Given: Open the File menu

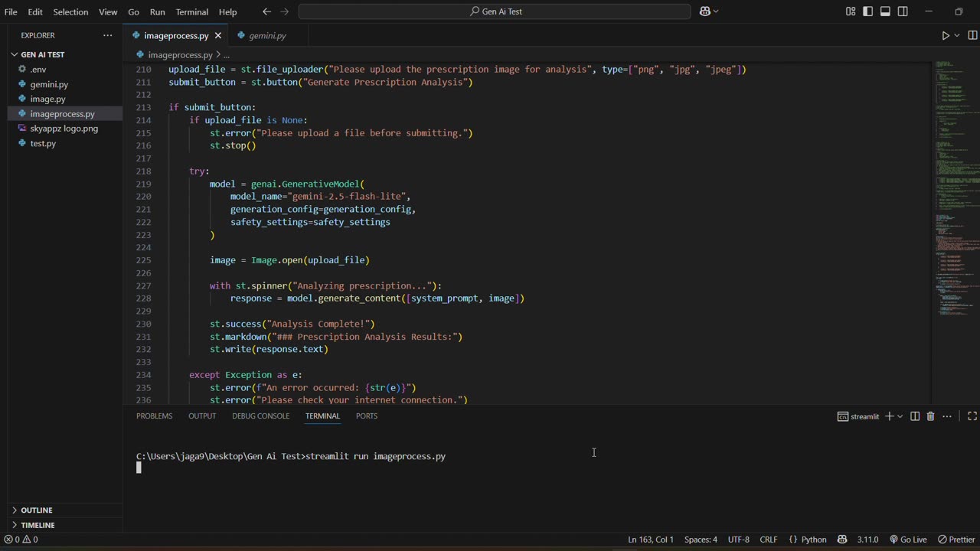Looking at the screenshot, I should tap(11, 11).
